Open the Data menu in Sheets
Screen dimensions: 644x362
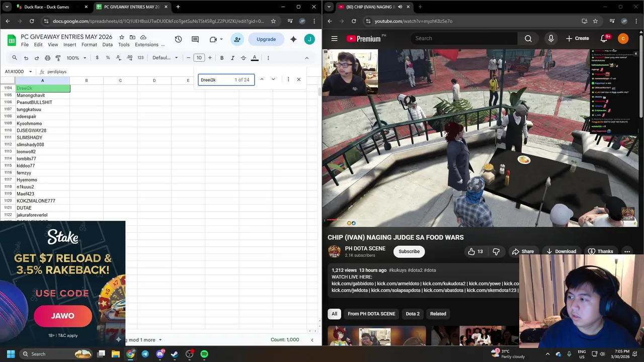(x=108, y=45)
